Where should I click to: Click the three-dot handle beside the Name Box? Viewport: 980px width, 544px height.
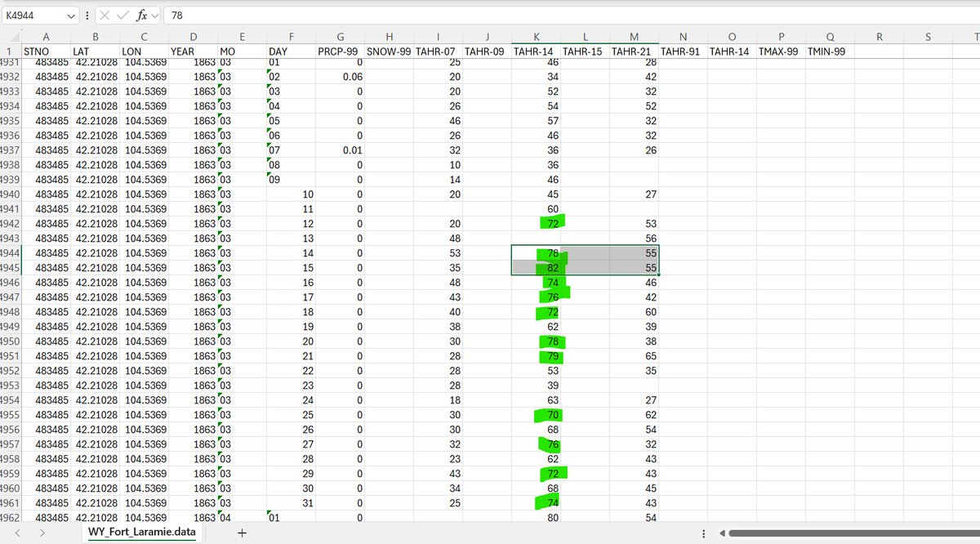tap(87, 16)
